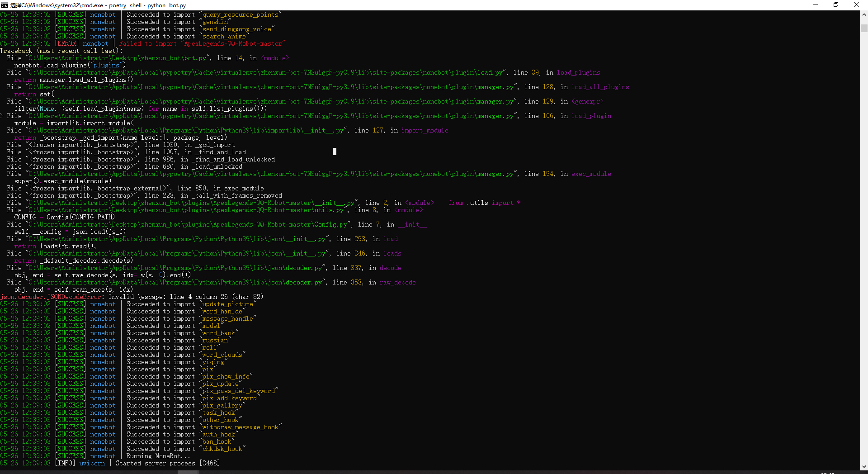868x474 pixels.
Task: Click the 'Started server process [3468]' text
Action: click(x=168, y=463)
